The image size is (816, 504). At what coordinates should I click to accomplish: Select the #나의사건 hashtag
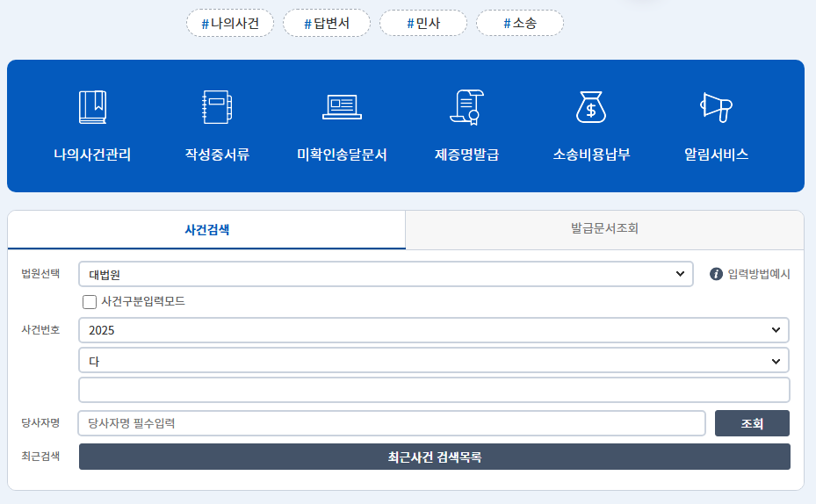pos(230,23)
